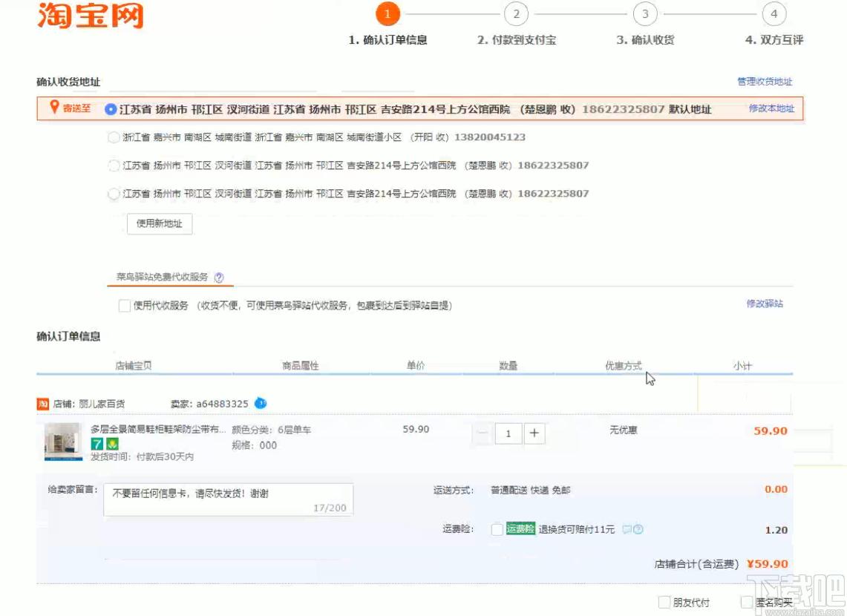Select 浙江省 嘉兴市 address radio button
Viewport: 847px width, 616px height.
tap(114, 137)
